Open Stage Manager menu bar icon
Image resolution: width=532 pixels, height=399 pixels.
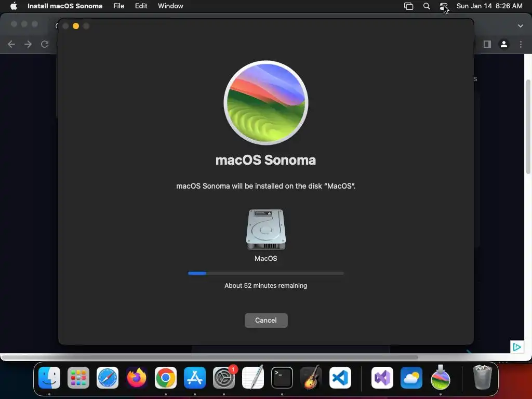pyautogui.click(x=408, y=6)
